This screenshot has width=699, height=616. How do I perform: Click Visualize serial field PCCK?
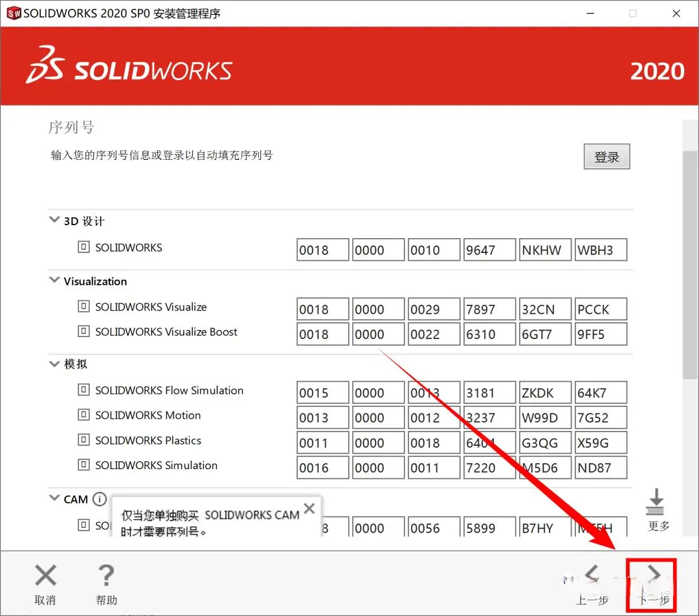601,309
